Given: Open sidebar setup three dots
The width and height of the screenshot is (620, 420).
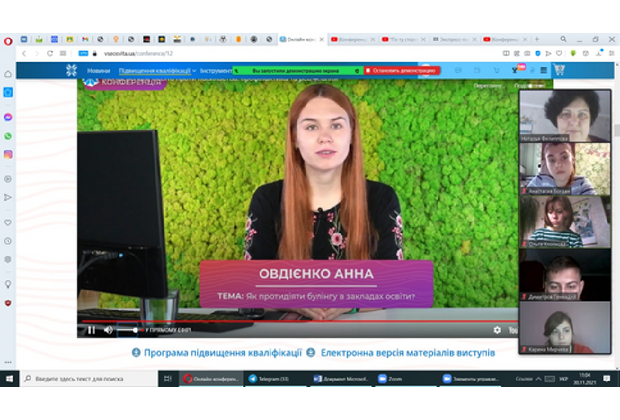Looking at the screenshot, I should pyautogui.click(x=8, y=362).
